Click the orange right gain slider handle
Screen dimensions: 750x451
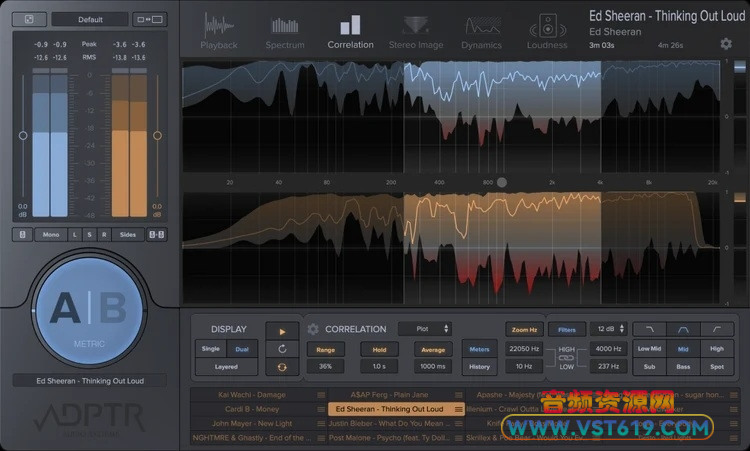coord(157,135)
